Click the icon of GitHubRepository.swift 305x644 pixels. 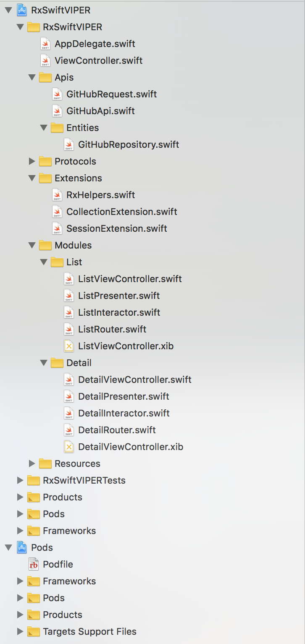[69, 144]
